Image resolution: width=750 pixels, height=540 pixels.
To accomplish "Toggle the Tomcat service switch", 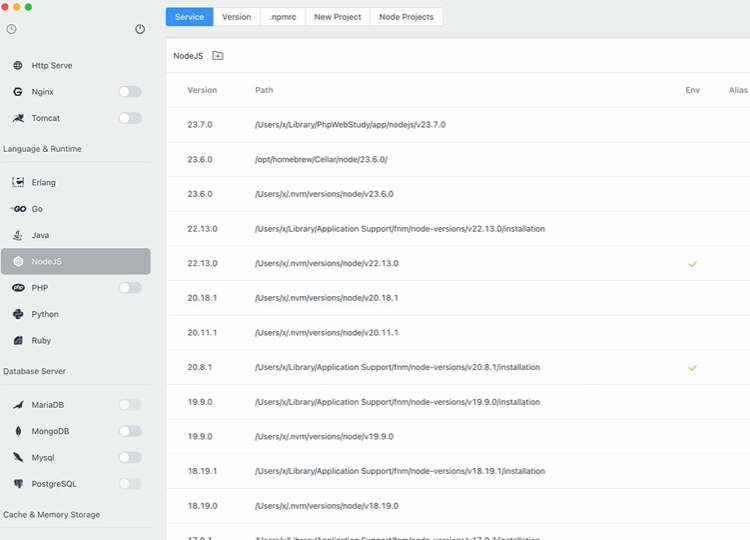I will 130,118.
